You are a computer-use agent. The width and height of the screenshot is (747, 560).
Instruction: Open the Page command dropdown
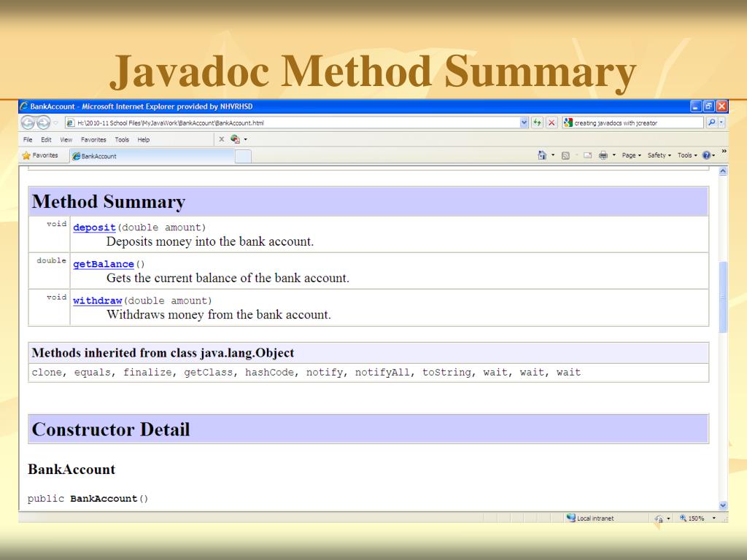pyautogui.click(x=631, y=155)
